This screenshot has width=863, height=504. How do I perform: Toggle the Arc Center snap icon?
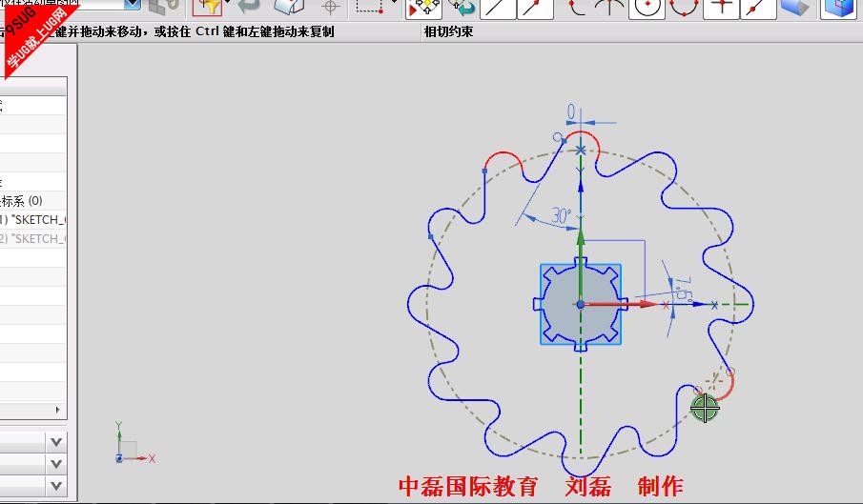coord(647,9)
